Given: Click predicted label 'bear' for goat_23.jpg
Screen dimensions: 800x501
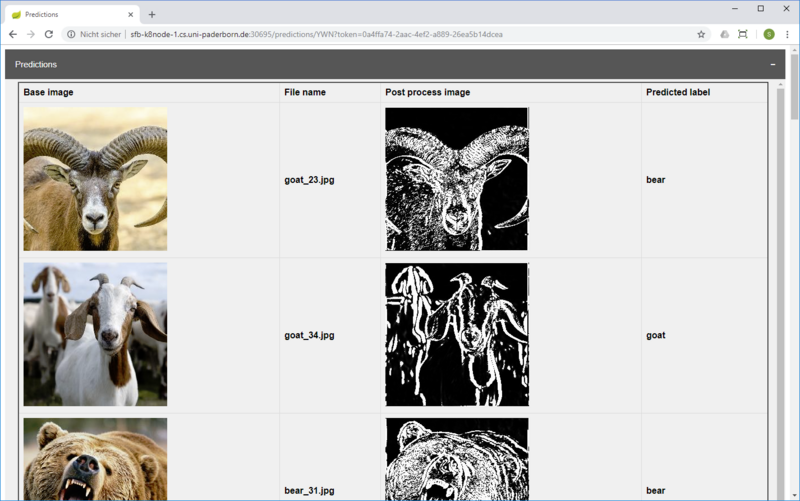Looking at the screenshot, I should pos(656,180).
